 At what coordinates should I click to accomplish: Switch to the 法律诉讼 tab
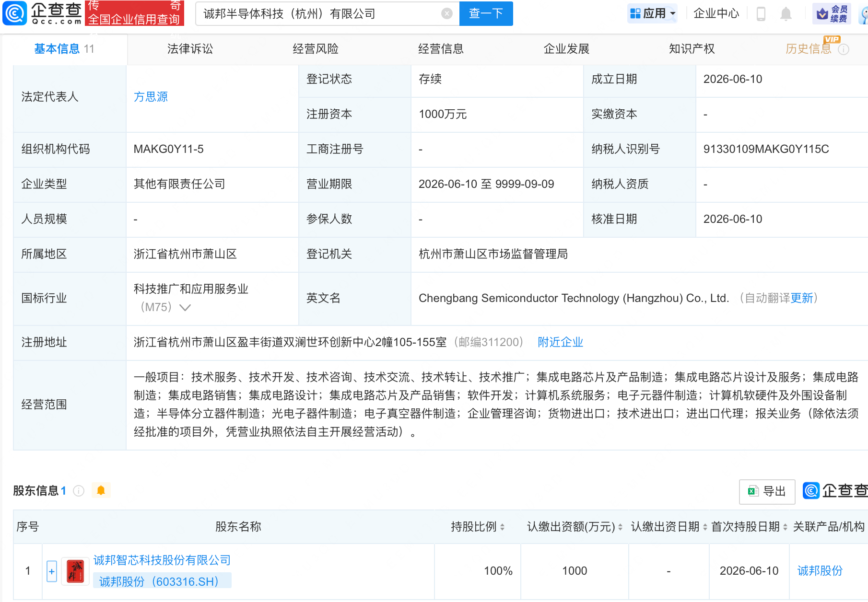point(190,49)
